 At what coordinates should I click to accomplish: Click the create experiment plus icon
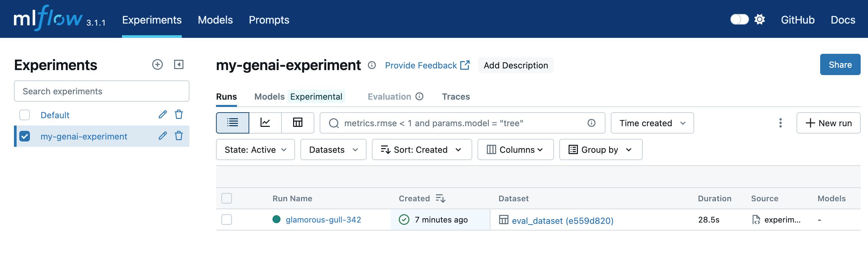(x=158, y=65)
